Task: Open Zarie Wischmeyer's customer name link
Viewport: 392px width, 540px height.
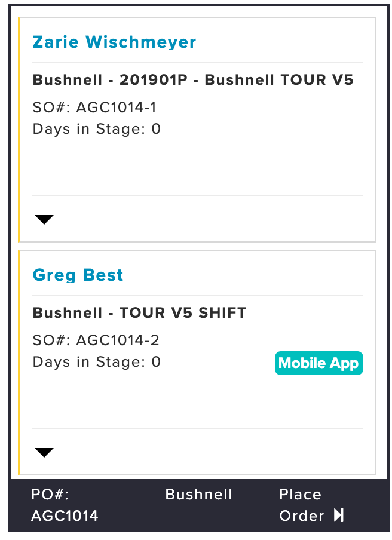Action: click(114, 42)
